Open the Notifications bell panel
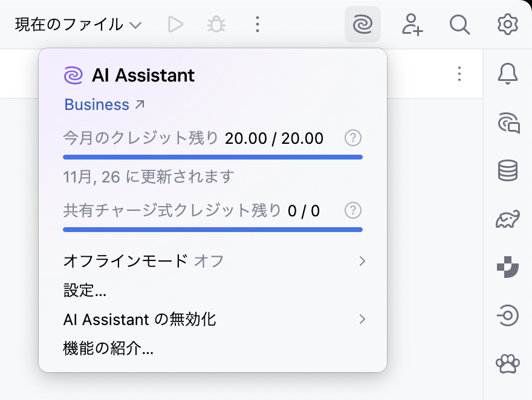 coord(508,74)
